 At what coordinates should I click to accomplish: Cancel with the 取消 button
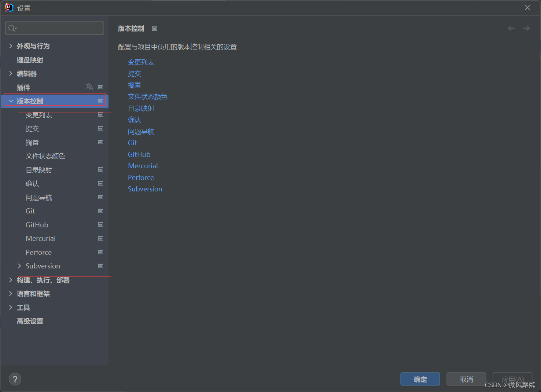tap(466, 379)
